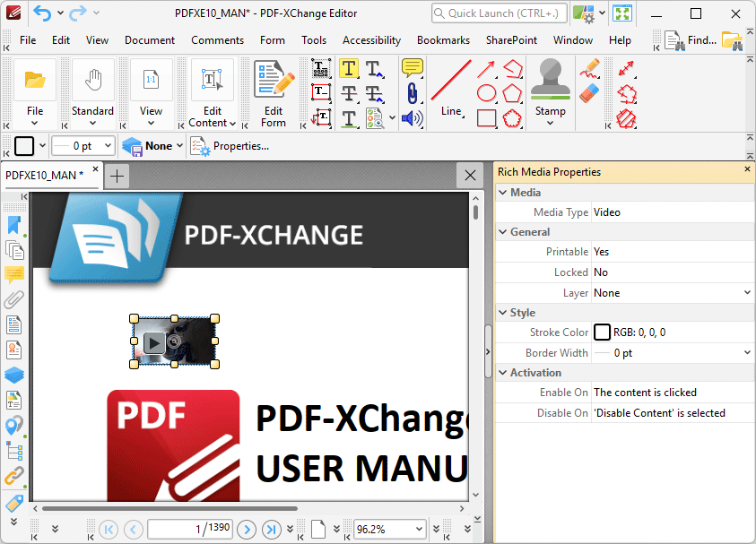756x544 pixels.
Task: Select the Sound annotation tool
Action: tap(412, 117)
